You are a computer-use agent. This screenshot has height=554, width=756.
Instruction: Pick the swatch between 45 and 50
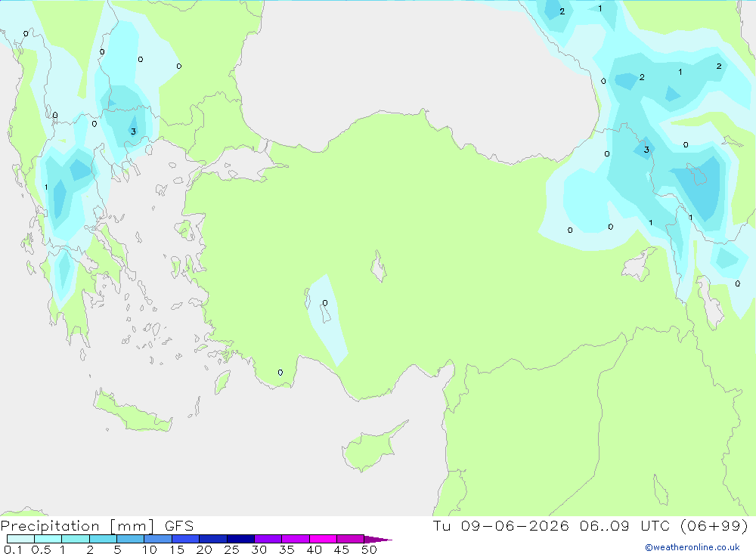click(x=351, y=539)
